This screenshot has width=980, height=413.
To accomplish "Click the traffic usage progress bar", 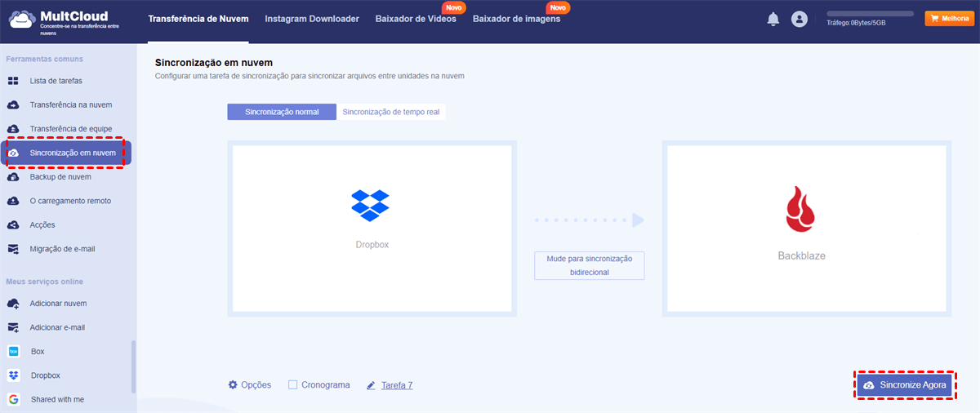I will click(x=870, y=14).
